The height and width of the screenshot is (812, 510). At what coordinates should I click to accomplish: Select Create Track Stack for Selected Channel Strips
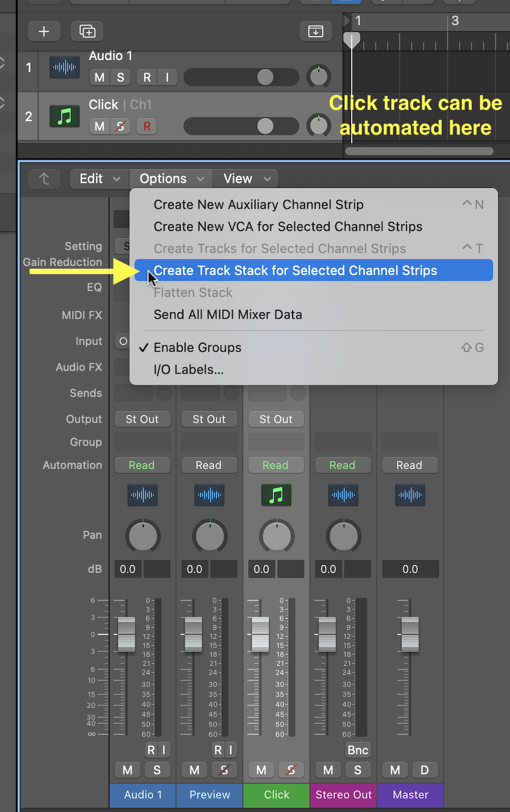[295, 271]
